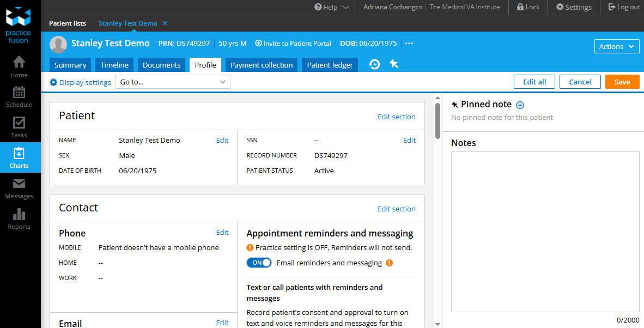Toggle Email reminders and messaging switch

click(x=259, y=263)
